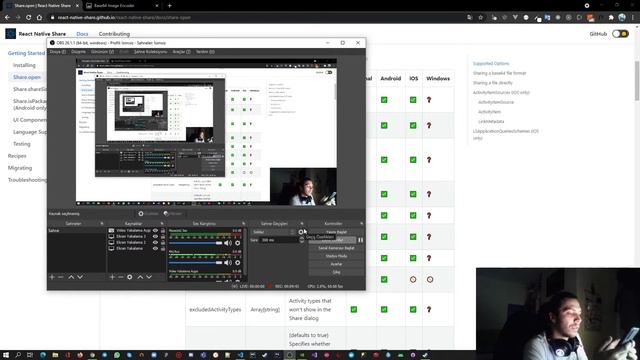Add a new scene in OBS Sahneler panel

52,277
